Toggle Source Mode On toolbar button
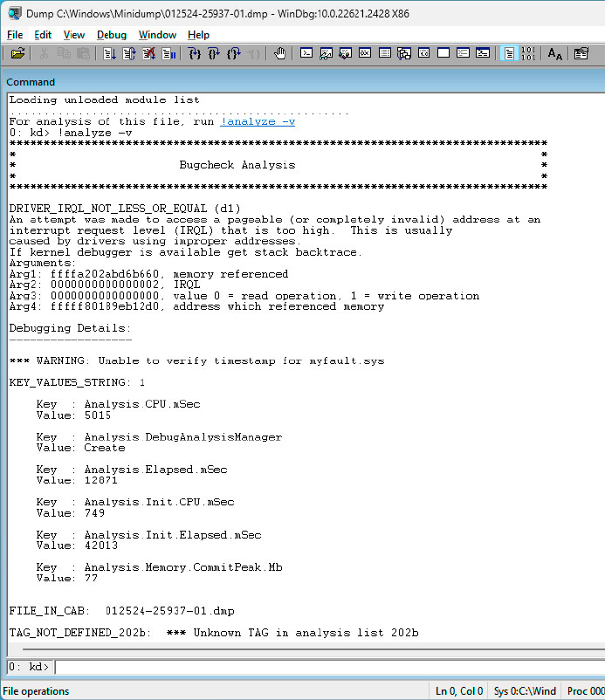 pyautogui.click(x=509, y=53)
